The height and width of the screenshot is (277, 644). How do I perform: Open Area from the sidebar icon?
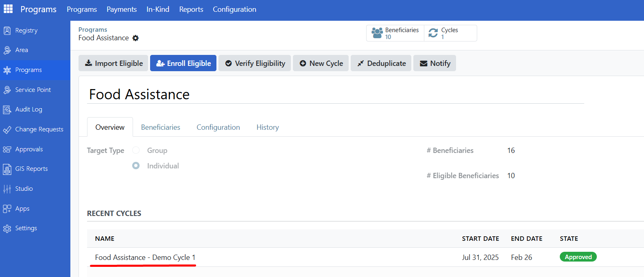7,50
